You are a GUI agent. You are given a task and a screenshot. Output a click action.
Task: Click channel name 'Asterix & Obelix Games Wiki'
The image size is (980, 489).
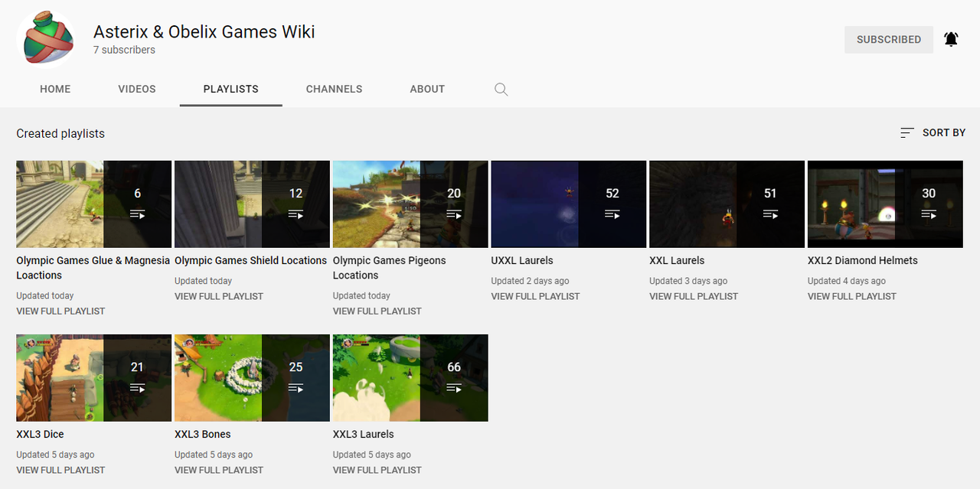point(204,31)
